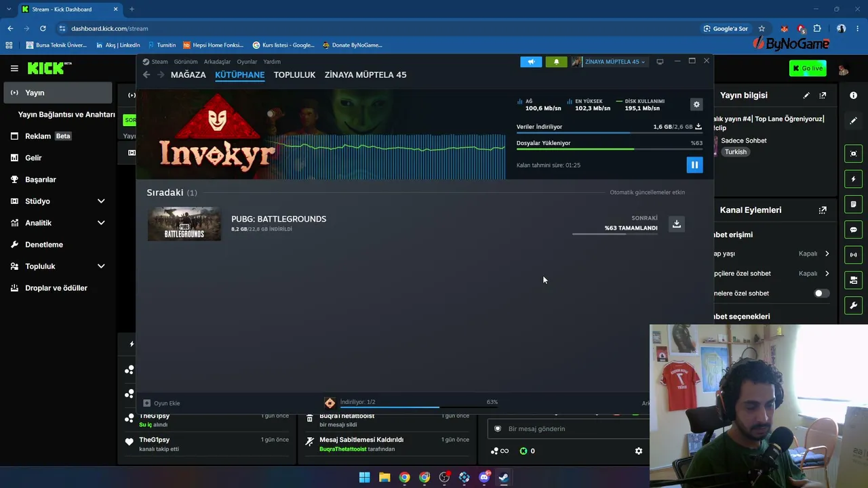
Task: Pop out the Kanal Eylemleri panel
Action: (823, 210)
